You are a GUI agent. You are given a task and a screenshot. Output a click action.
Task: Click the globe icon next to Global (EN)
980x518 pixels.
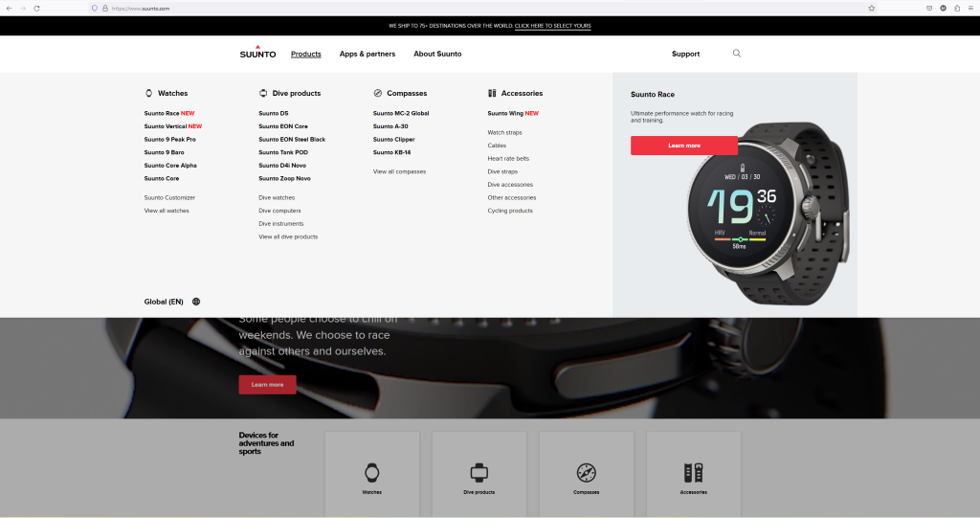point(196,302)
